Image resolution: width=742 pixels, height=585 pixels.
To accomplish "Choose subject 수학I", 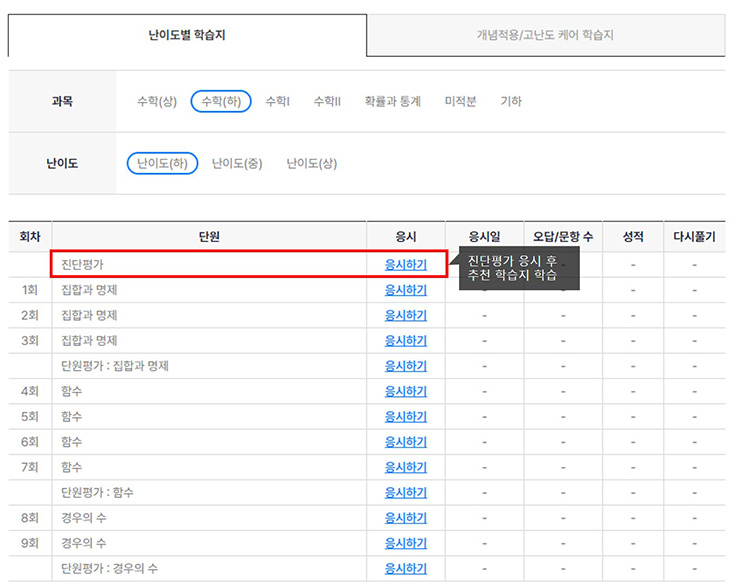I will pos(277,101).
